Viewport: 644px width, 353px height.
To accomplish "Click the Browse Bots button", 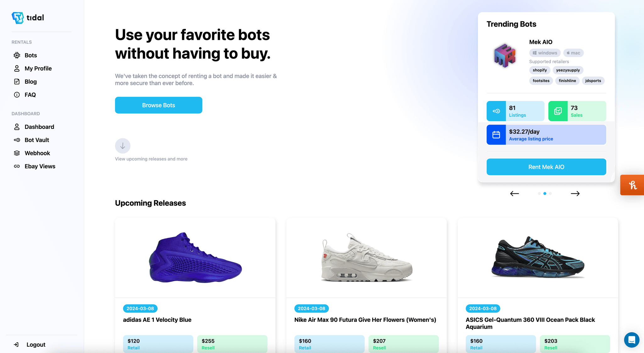I will click(x=158, y=105).
